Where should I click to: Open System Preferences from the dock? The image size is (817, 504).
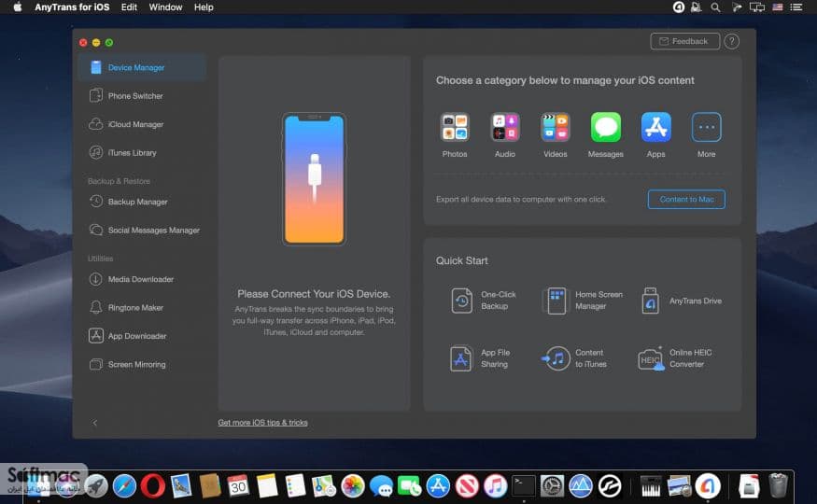pyautogui.click(x=552, y=486)
